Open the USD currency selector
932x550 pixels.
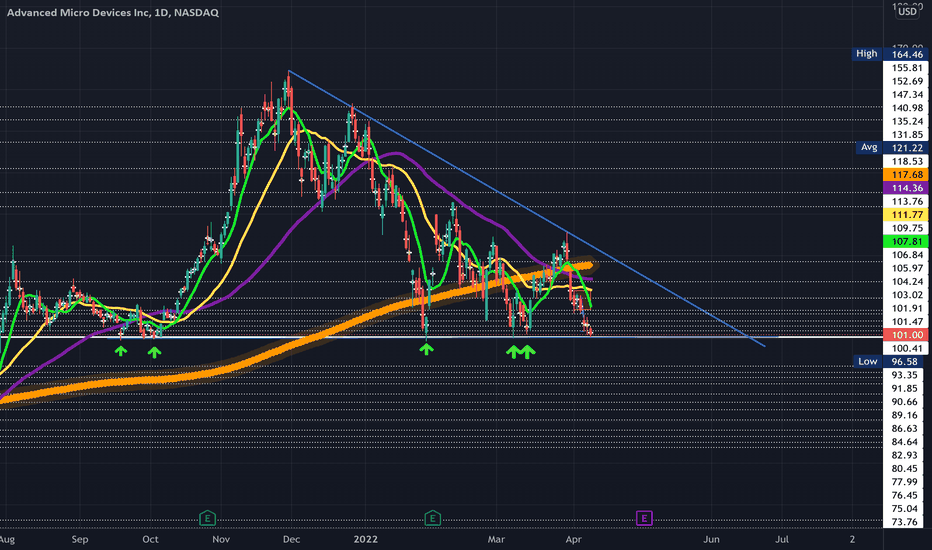pyautogui.click(x=907, y=11)
